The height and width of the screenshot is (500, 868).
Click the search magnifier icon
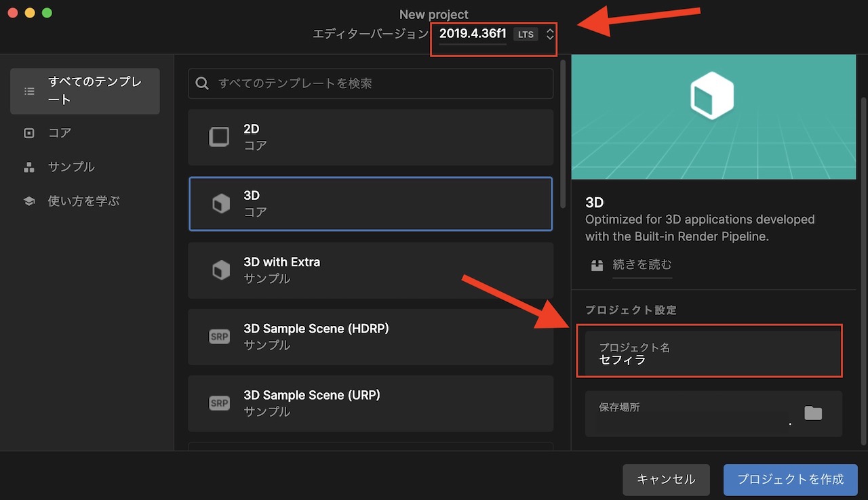pyautogui.click(x=201, y=83)
